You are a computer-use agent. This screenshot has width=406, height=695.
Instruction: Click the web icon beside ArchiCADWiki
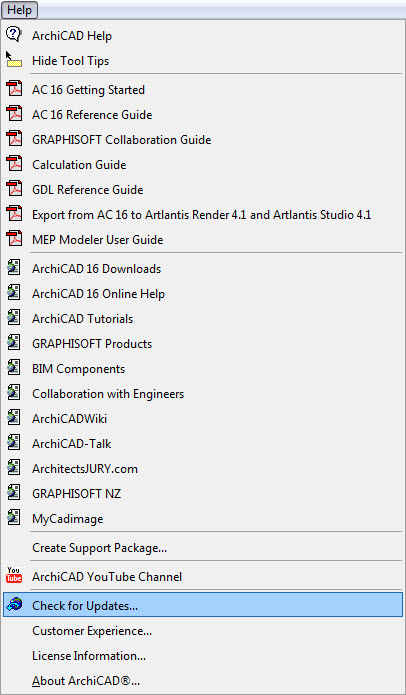point(14,418)
